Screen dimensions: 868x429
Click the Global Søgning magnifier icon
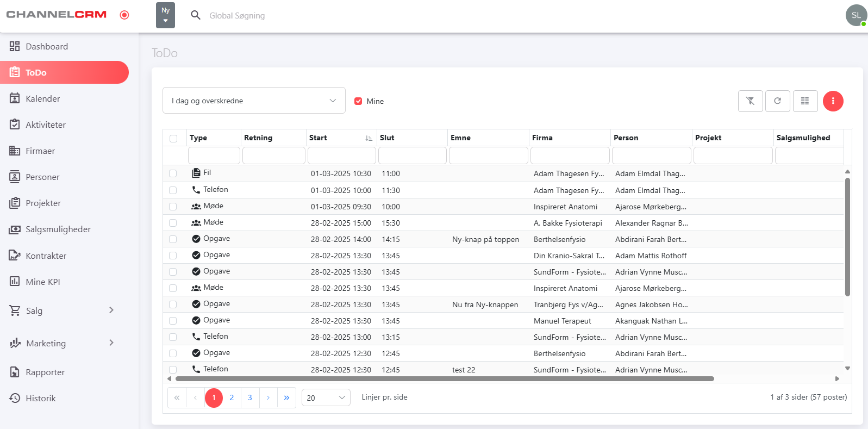(196, 15)
